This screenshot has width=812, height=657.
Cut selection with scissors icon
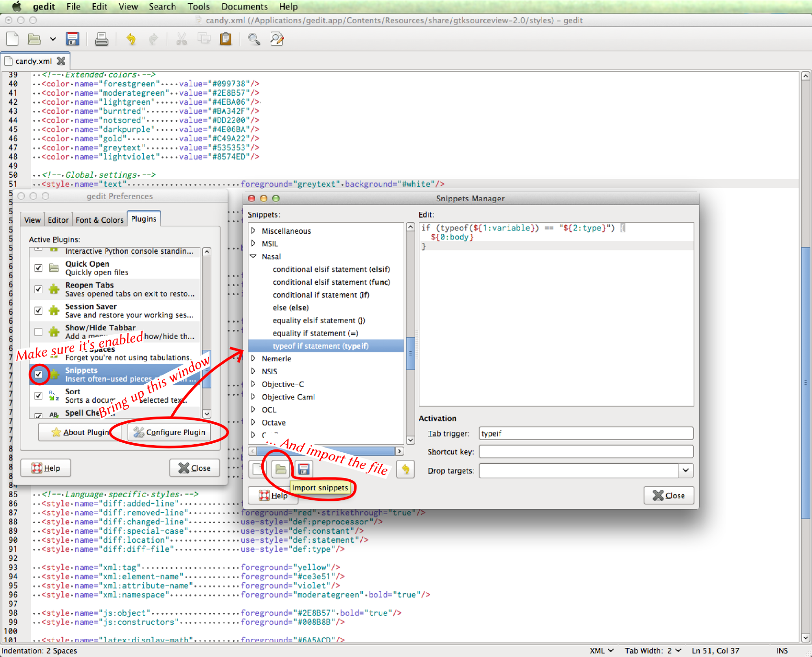(181, 39)
